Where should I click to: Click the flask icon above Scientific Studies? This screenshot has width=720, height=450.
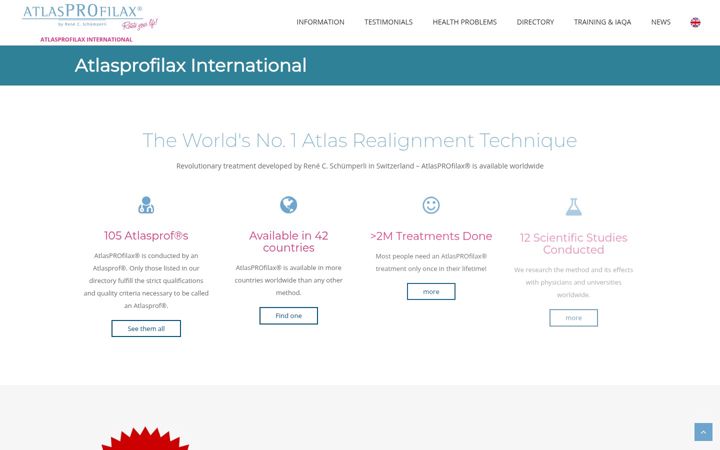coord(574,207)
